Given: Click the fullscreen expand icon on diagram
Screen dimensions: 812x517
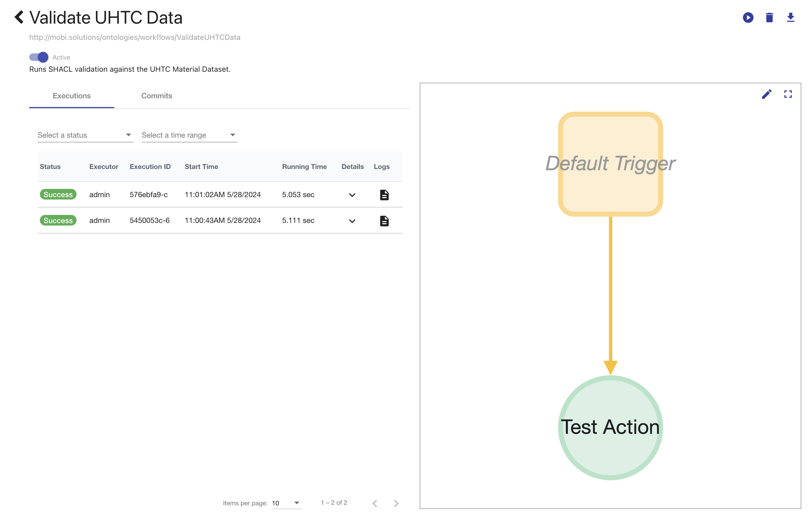Looking at the screenshot, I should [x=788, y=93].
